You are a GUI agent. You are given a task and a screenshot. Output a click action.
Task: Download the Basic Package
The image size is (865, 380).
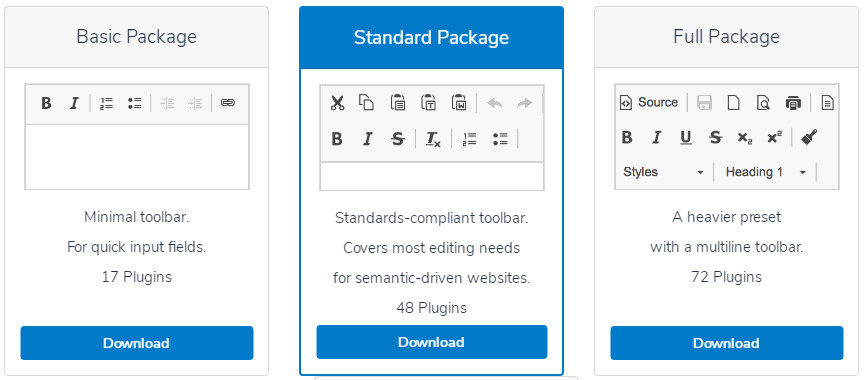(x=137, y=343)
